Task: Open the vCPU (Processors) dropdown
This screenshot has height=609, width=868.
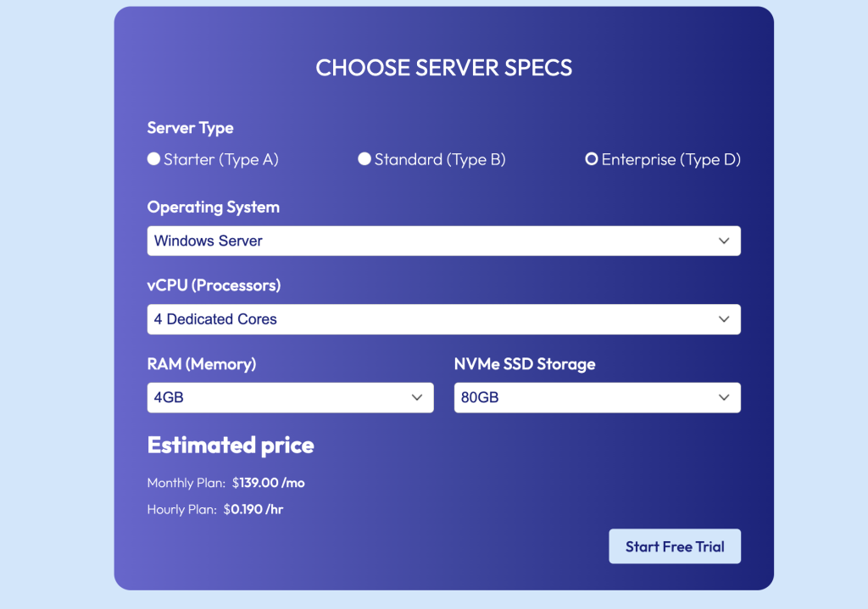Action: point(443,319)
